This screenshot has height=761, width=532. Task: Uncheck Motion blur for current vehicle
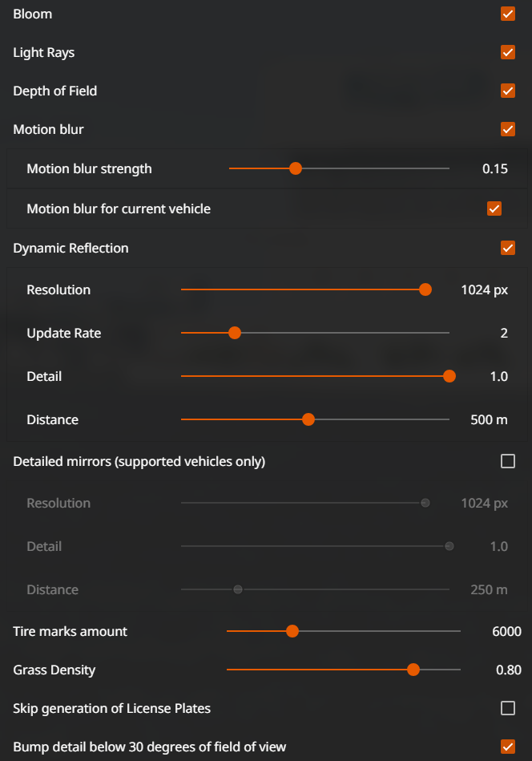pos(494,209)
